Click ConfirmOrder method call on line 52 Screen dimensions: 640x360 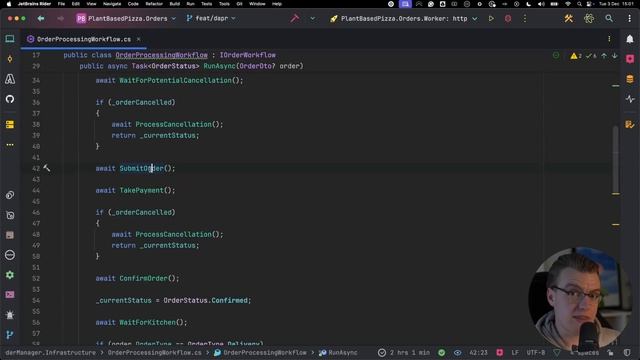(x=143, y=278)
